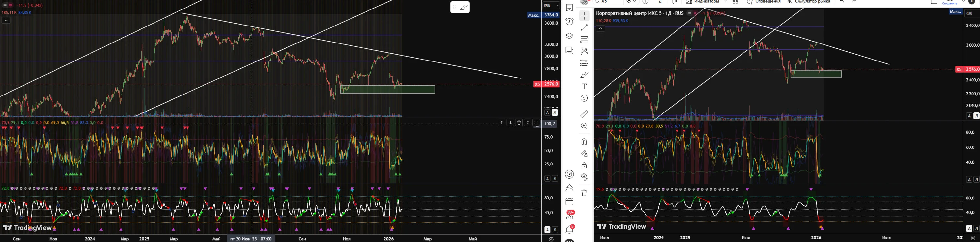Viewport: 980px width, 242px height.
Task: Collapse the left indicator pane
Action: (528, 123)
